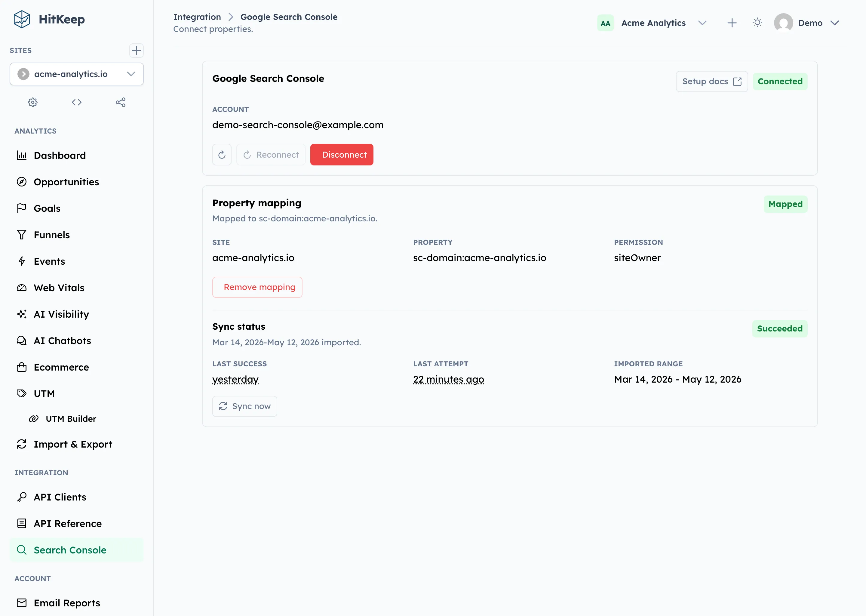Screen dimensions: 866x616
Task: Click sc-domain:acme-analytics.io property value
Action: 480,258
